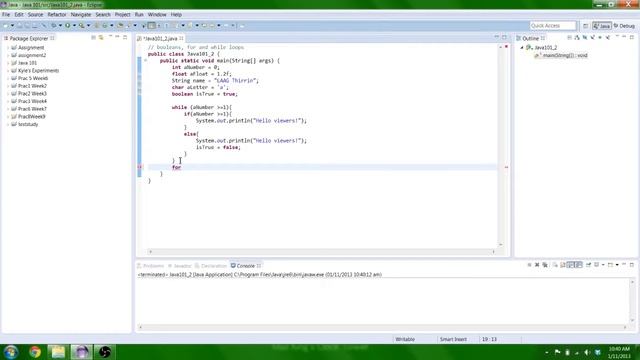Image resolution: width=640 pixels, height=360 pixels.
Task: Click the Search flashlight toolbar icon
Action: pos(129,25)
